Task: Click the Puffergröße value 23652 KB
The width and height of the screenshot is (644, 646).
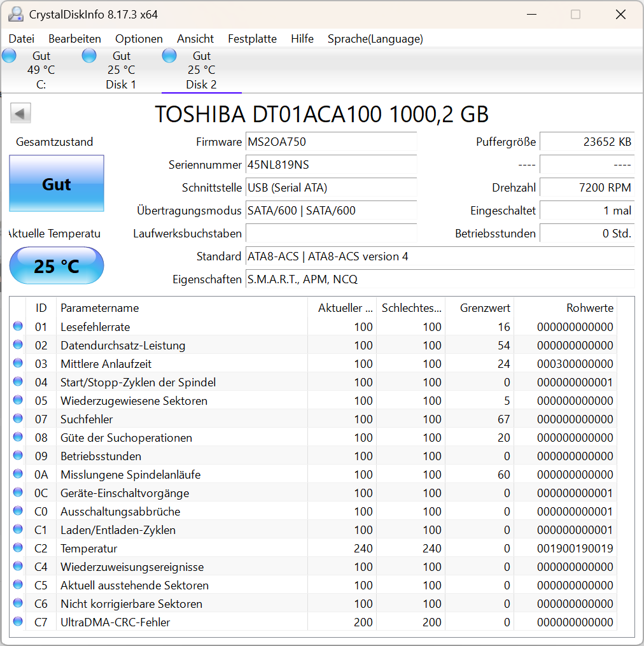Action: pos(587,142)
